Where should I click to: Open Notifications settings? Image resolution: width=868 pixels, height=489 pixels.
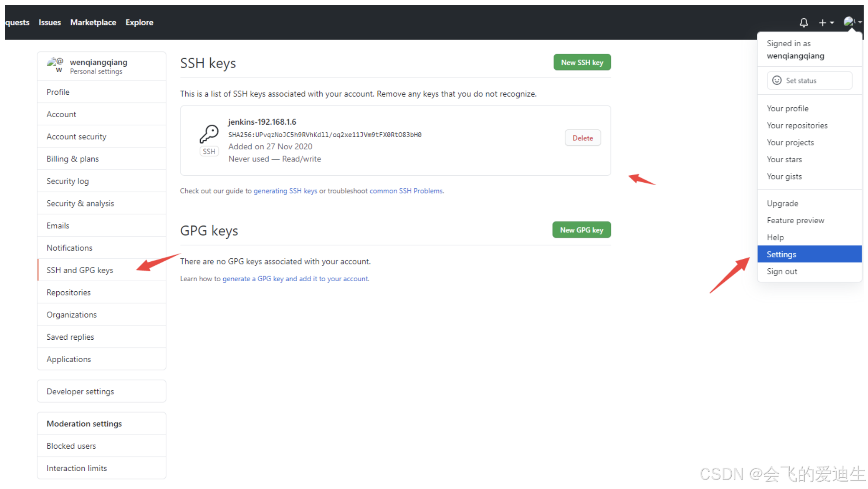pyautogui.click(x=102, y=248)
